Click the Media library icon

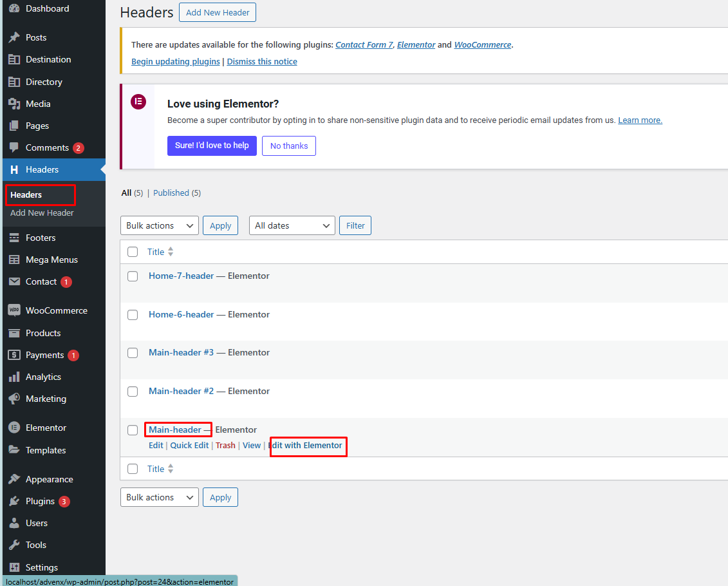pyautogui.click(x=14, y=104)
